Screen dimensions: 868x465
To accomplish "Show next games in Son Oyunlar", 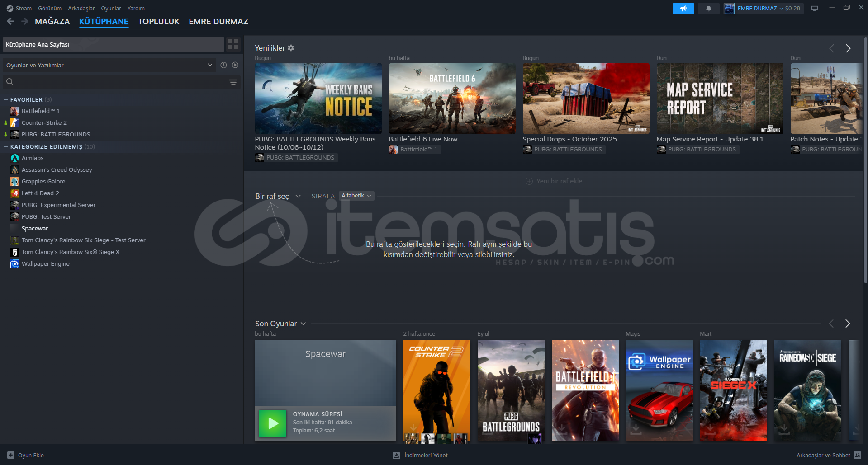I will [x=848, y=324].
